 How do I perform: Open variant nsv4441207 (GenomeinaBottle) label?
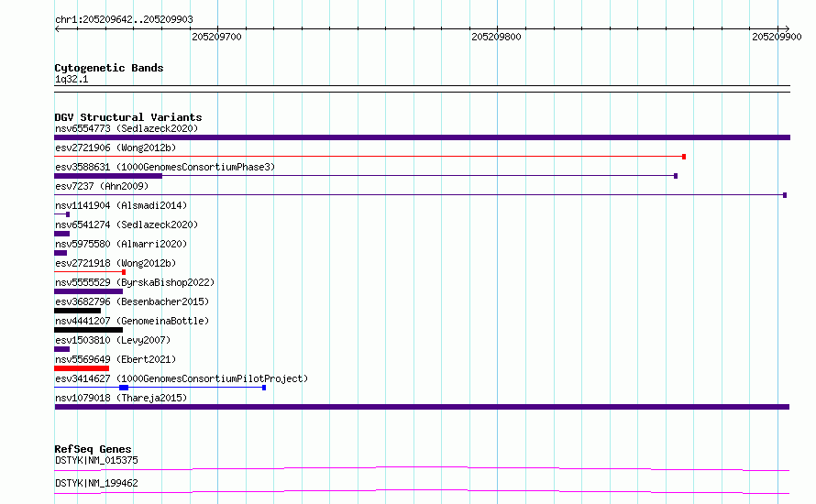pyautogui.click(x=132, y=321)
